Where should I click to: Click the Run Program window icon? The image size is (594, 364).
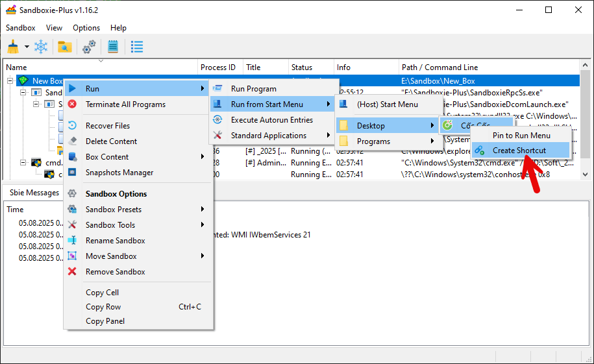click(x=218, y=88)
